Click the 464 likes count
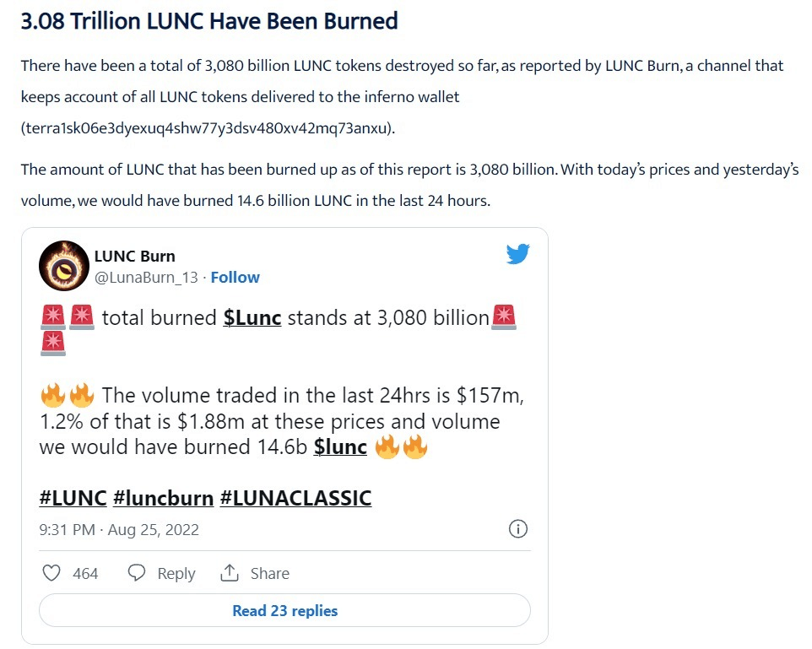The height and width of the screenshot is (649, 812). (x=85, y=573)
